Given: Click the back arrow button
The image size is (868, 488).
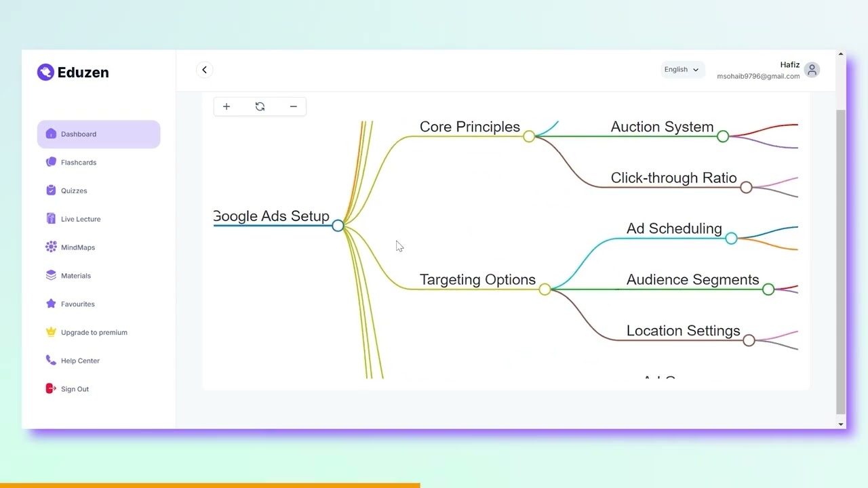Looking at the screenshot, I should [x=204, y=70].
